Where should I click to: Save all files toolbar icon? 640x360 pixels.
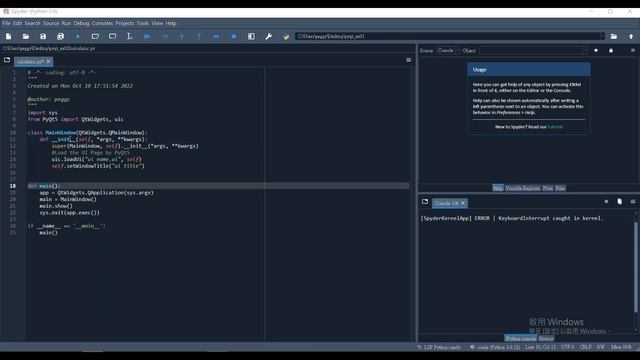tap(60, 36)
